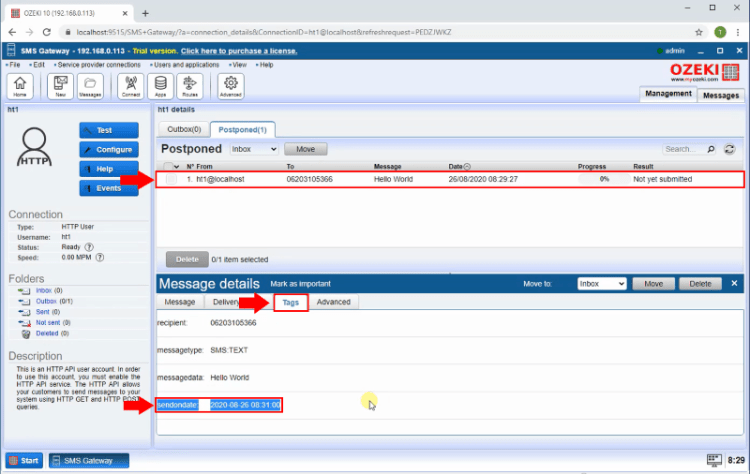Click the Events button
The height and width of the screenshot is (474, 750).
click(109, 188)
